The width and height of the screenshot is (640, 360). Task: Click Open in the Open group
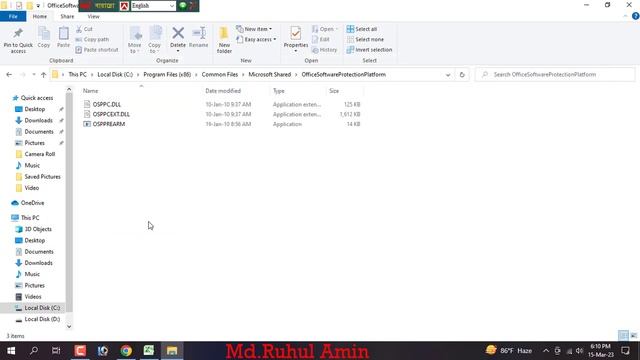click(x=324, y=29)
